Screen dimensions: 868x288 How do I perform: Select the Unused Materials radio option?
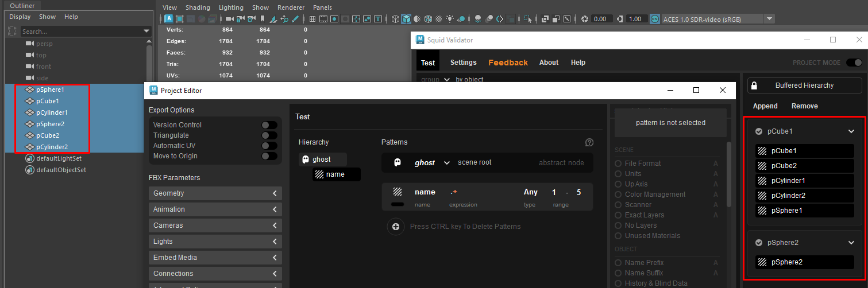[x=619, y=236]
